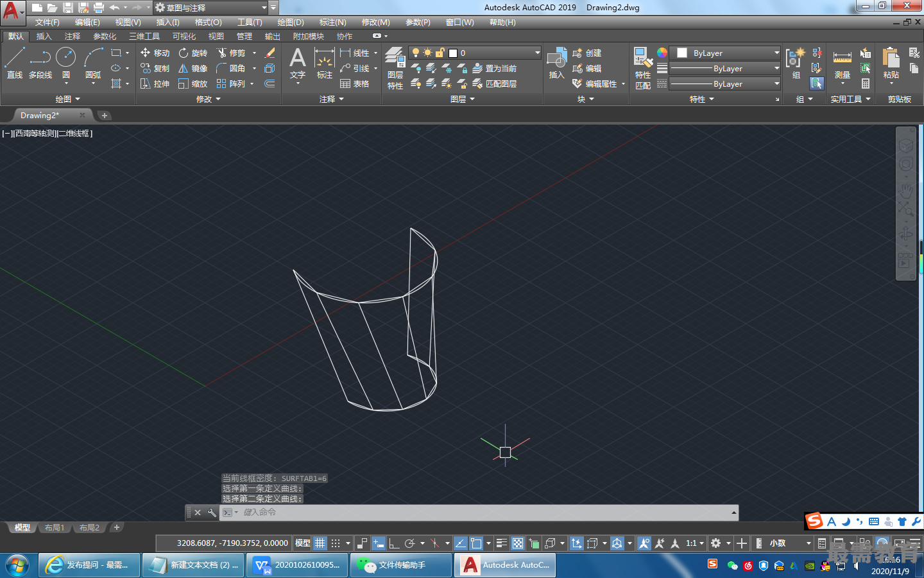Open the 绘图(D) menu

coord(291,22)
